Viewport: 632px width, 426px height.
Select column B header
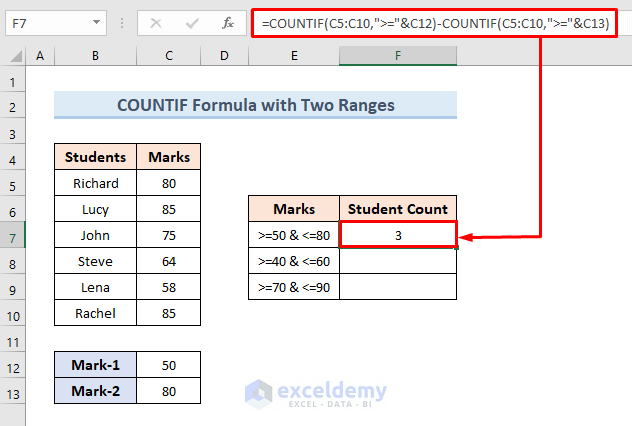click(95, 56)
